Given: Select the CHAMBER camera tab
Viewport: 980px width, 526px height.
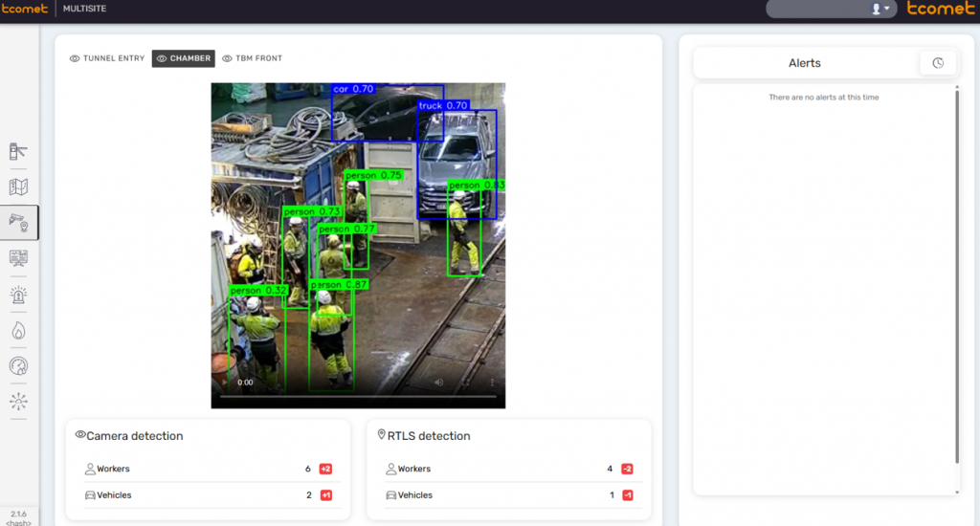Looking at the screenshot, I should (x=183, y=58).
